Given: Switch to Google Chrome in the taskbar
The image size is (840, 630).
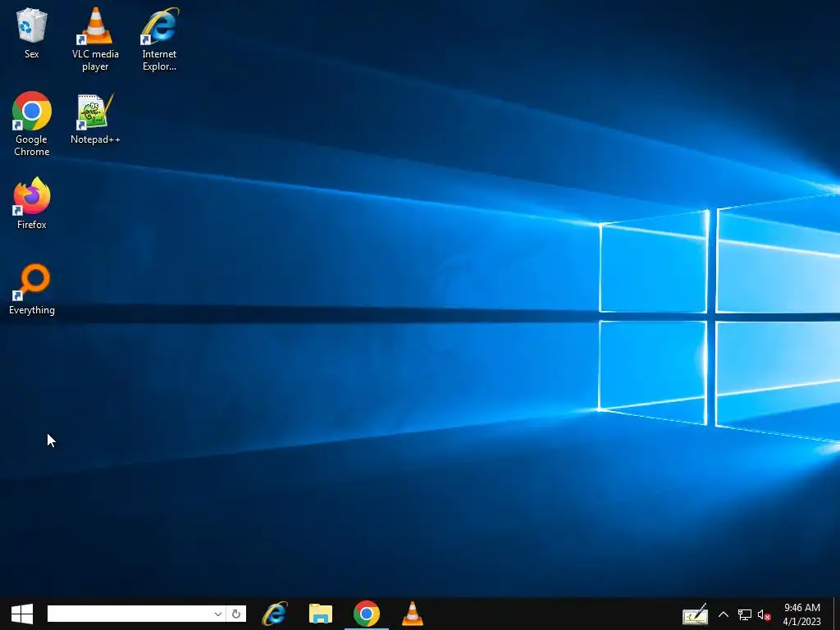Looking at the screenshot, I should [367, 614].
